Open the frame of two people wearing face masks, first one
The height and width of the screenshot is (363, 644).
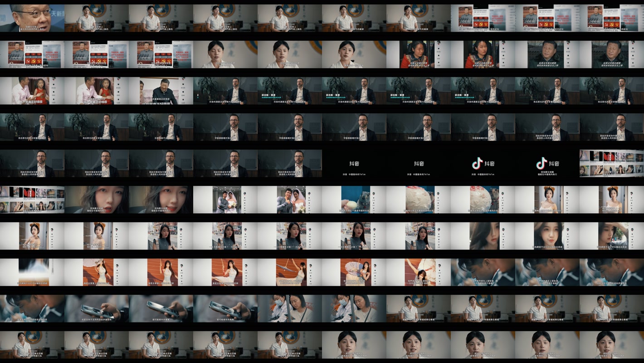click(290, 309)
